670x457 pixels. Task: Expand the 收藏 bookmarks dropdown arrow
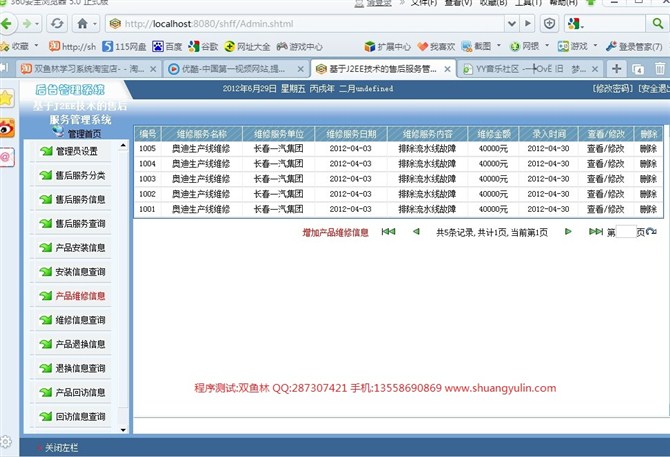[36, 45]
